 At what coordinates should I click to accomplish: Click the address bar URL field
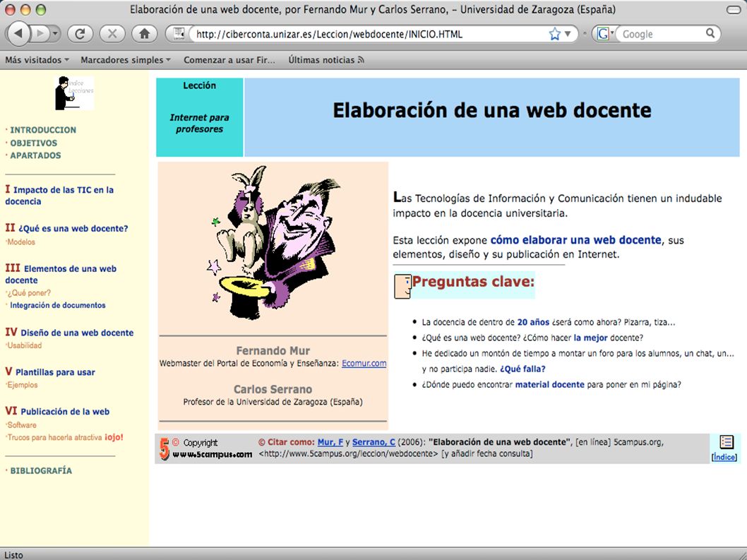tap(369, 34)
